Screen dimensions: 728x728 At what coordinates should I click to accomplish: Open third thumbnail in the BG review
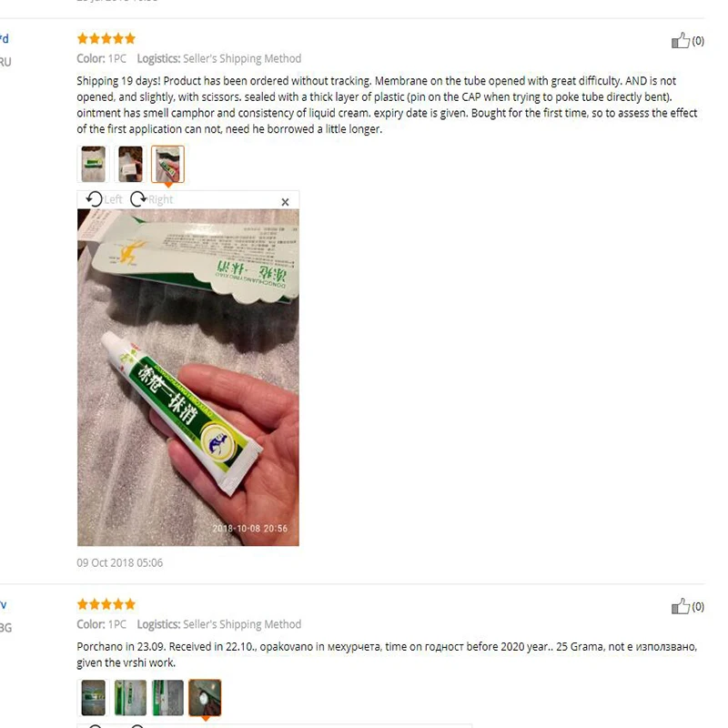[167, 697]
